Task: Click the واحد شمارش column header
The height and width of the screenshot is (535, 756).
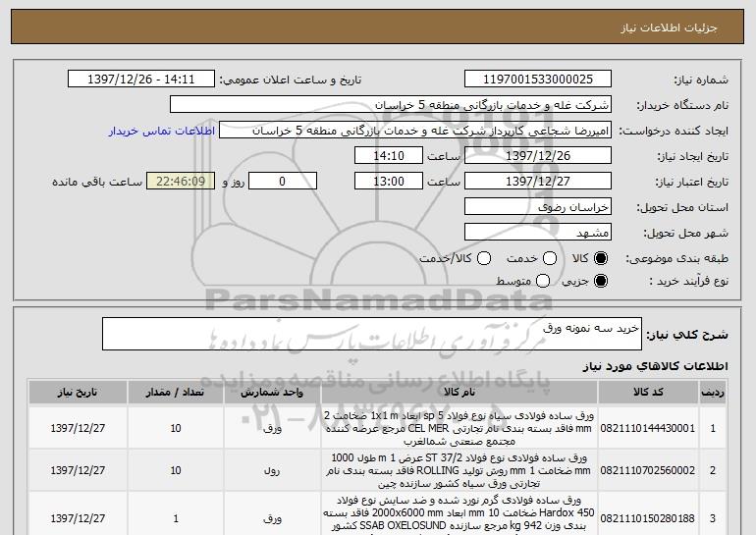Action: point(272,393)
